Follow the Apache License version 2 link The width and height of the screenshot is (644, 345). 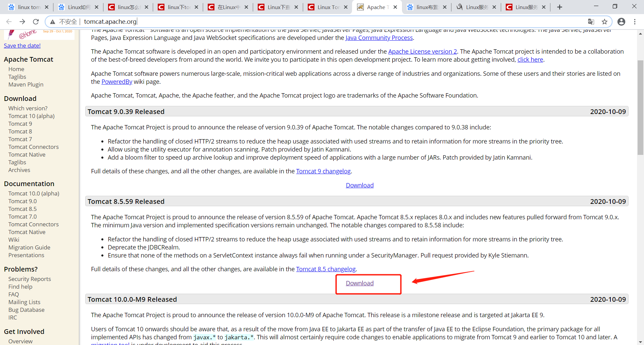[x=423, y=52]
